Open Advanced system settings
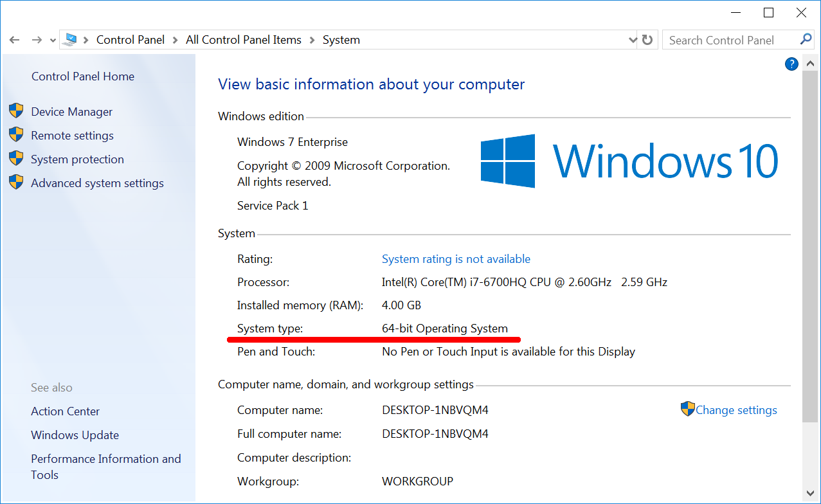 click(97, 183)
